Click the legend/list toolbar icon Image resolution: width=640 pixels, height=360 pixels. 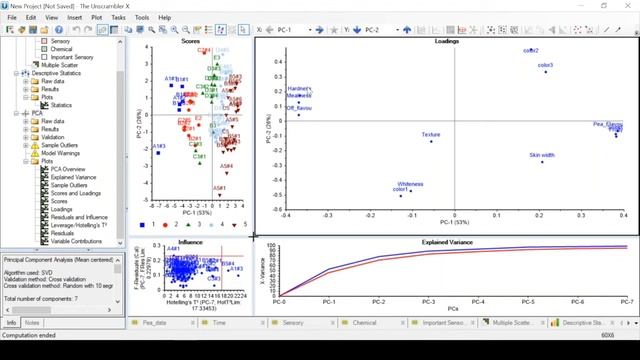(209, 30)
